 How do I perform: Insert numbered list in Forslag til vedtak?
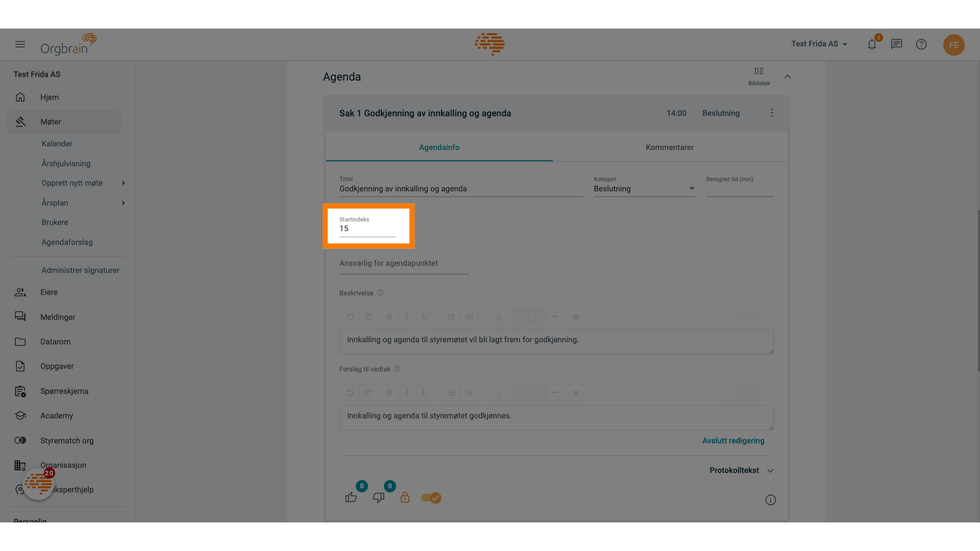point(469,393)
